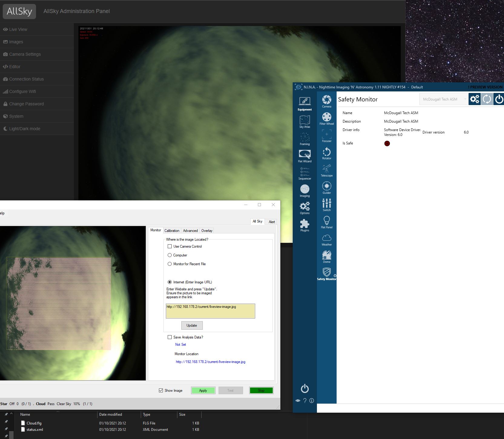Switch to the Advanced tab
The image size is (504, 439).
tap(190, 231)
